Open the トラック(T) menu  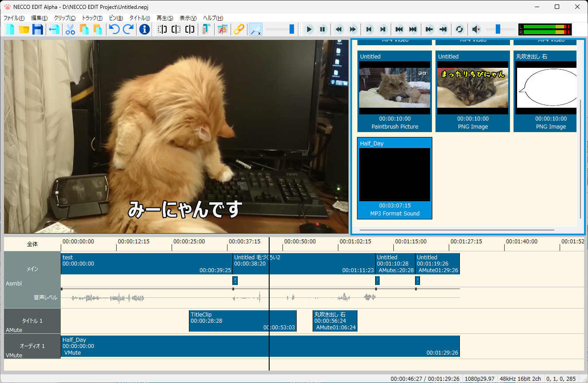[92, 18]
